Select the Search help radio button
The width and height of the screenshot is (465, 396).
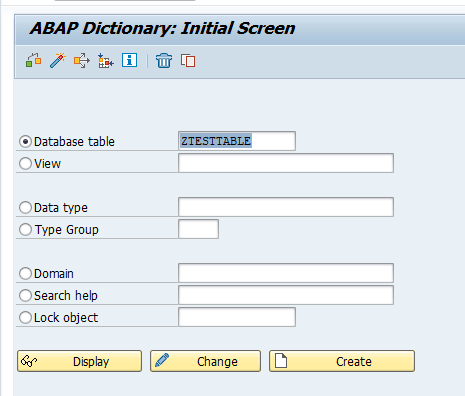25,296
